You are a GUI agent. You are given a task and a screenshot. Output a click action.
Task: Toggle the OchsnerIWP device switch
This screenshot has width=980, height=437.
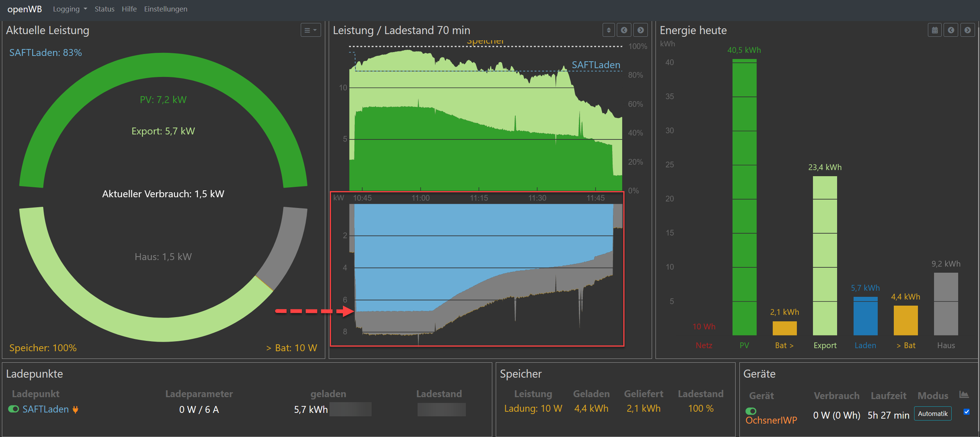tap(751, 411)
